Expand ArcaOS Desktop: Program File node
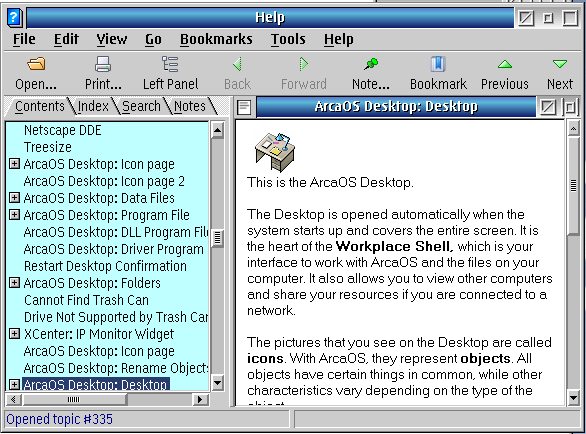586x434 pixels. 14,215
